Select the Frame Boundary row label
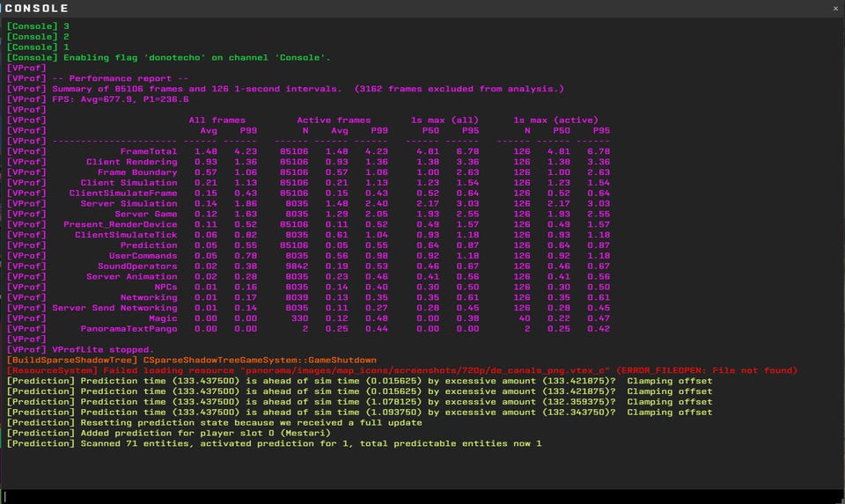The image size is (845, 504). (x=137, y=172)
